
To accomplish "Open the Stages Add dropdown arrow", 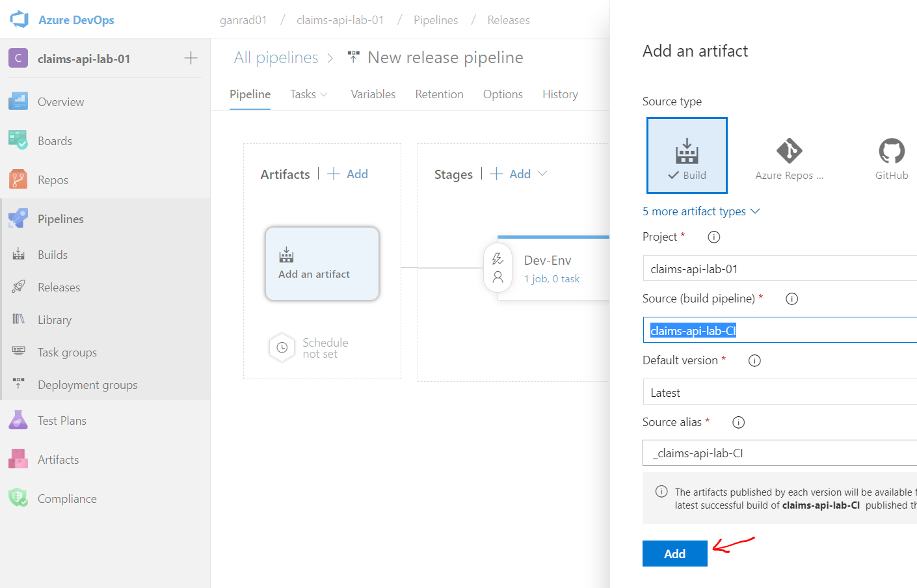I will click(x=542, y=174).
